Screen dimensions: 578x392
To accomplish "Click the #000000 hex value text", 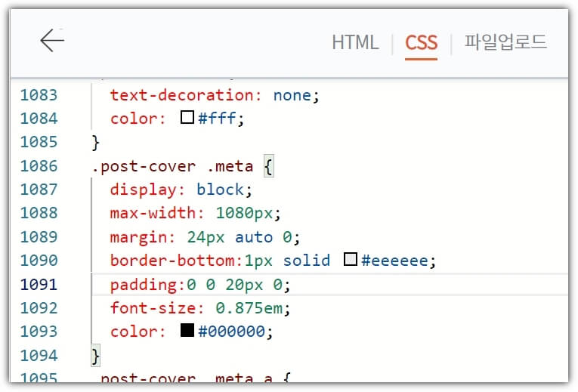I will [x=231, y=332].
